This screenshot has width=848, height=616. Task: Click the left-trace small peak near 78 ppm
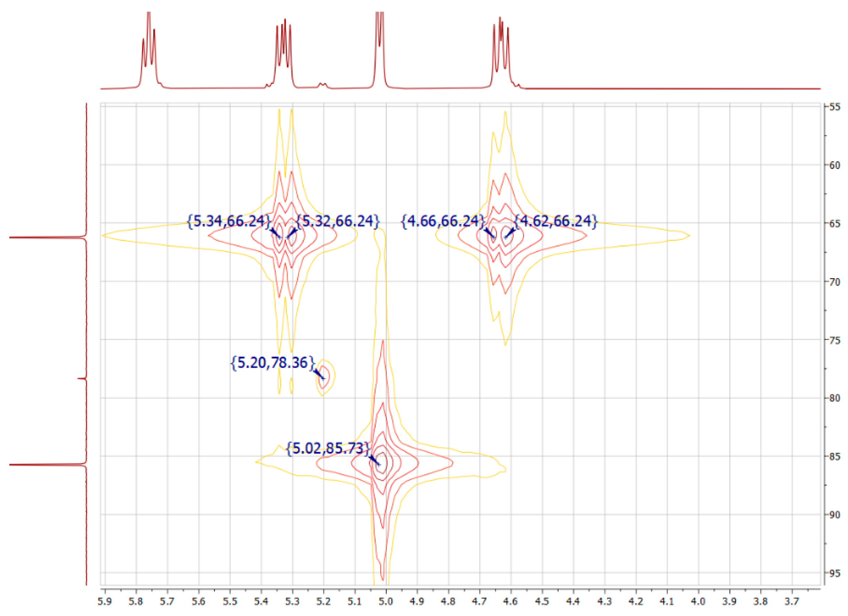click(82, 379)
